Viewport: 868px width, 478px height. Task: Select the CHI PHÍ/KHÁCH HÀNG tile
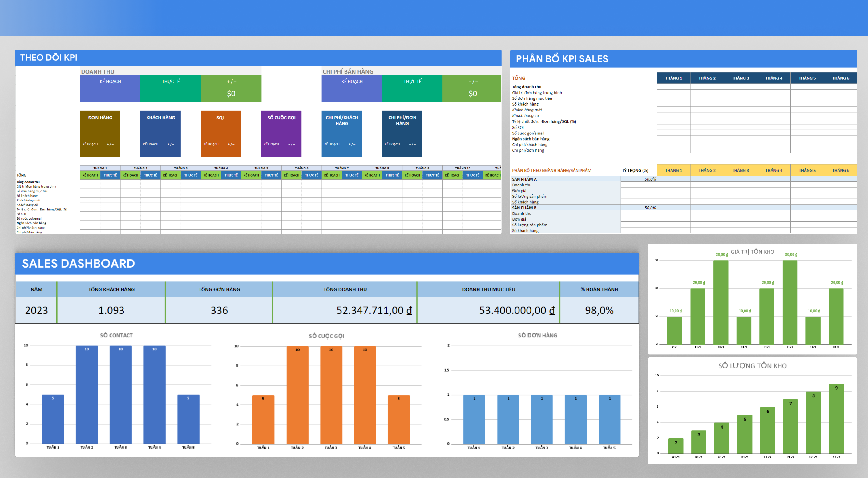coord(341,133)
